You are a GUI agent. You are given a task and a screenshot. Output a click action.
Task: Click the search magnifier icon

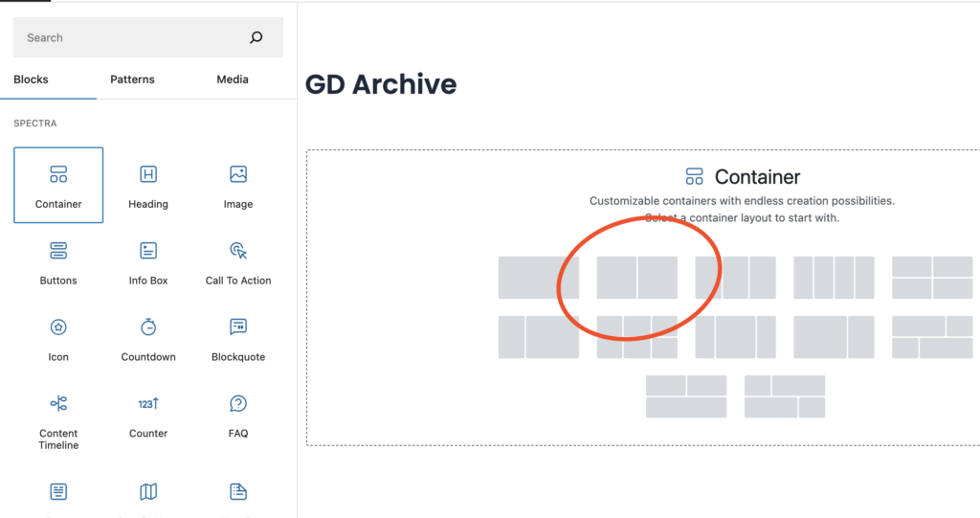[x=256, y=38]
